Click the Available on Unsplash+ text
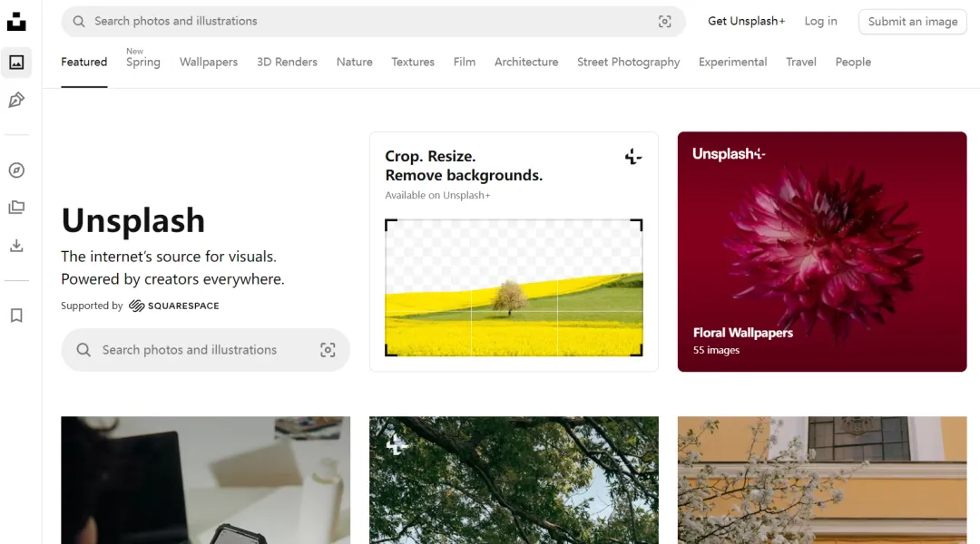 tap(437, 196)
